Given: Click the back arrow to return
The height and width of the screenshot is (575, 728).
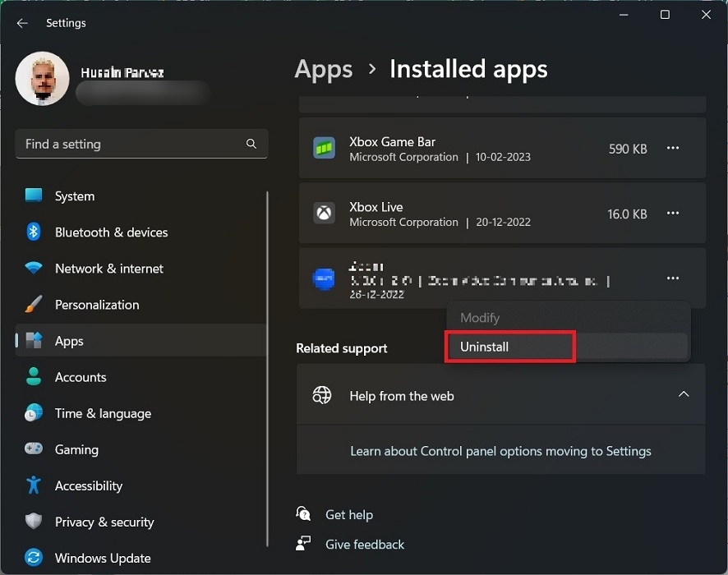Looking at the screenshot, I should pos(22,23).
